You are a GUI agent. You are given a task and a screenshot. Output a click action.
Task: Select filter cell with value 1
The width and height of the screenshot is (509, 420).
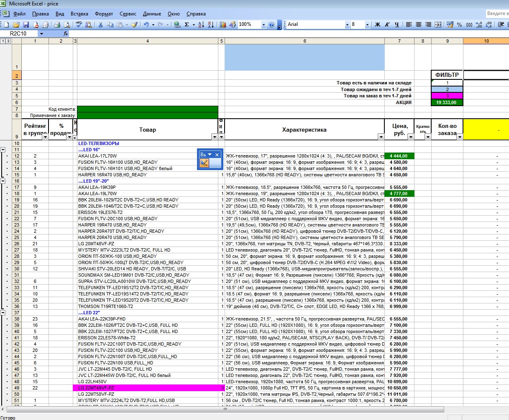click(x=447, y=83)
